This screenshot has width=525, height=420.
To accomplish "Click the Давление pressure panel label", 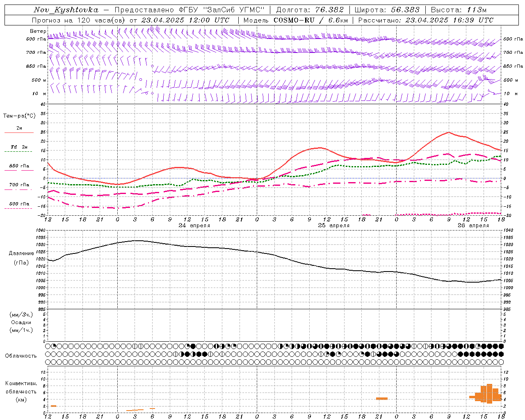I will point(21,253).
